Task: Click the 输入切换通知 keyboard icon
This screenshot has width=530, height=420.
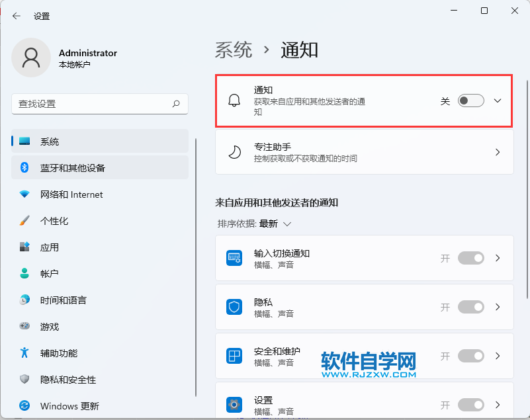Action: click(235, 258)
